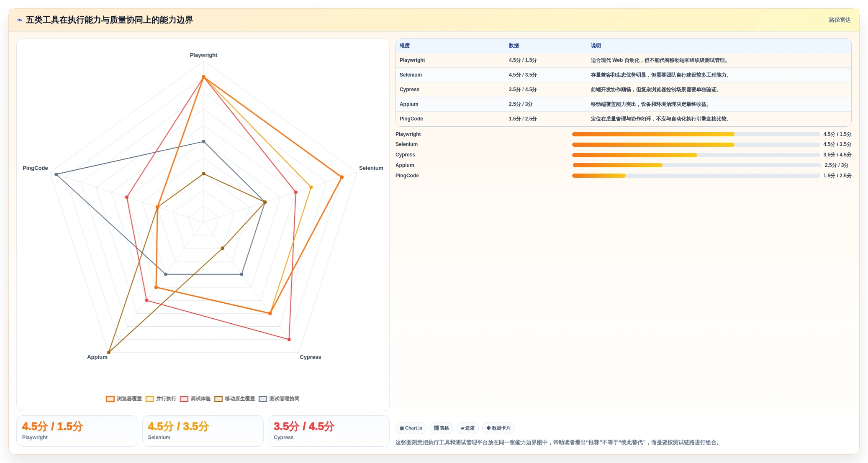Click the 说明 column header
The height and width of the screenshot is (463, 868).
click(x=596, y=46)
